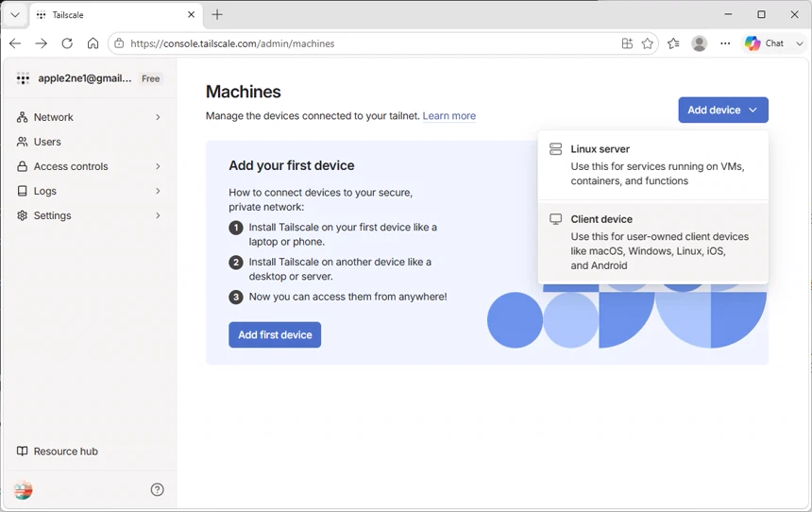Click the Tailscale logo dots icon in sidebar
Viewport: 812px width, 512px height.
[x=23, y=78]
